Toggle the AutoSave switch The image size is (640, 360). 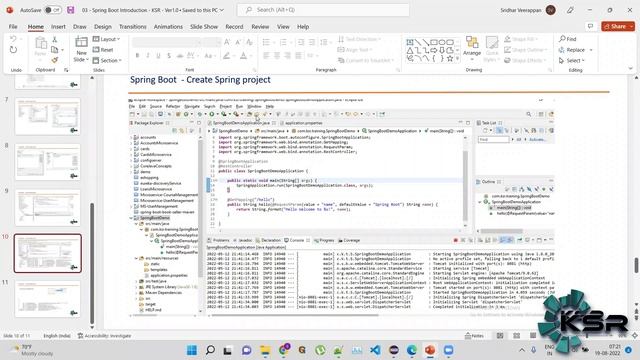tap(53, 10)
